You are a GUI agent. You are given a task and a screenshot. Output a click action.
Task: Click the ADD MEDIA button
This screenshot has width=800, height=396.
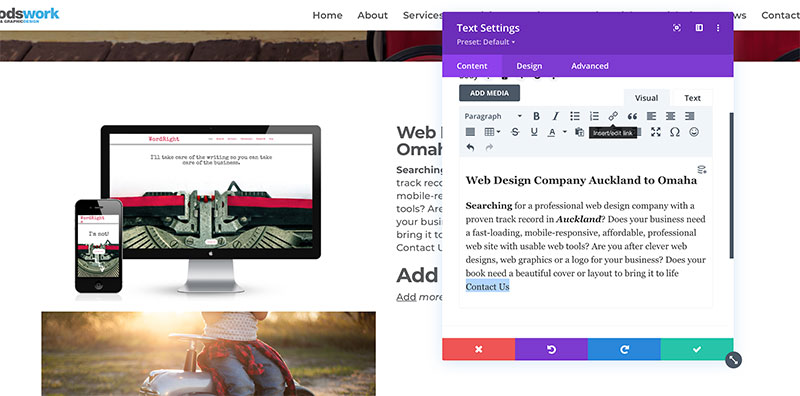tap(489, 93)
